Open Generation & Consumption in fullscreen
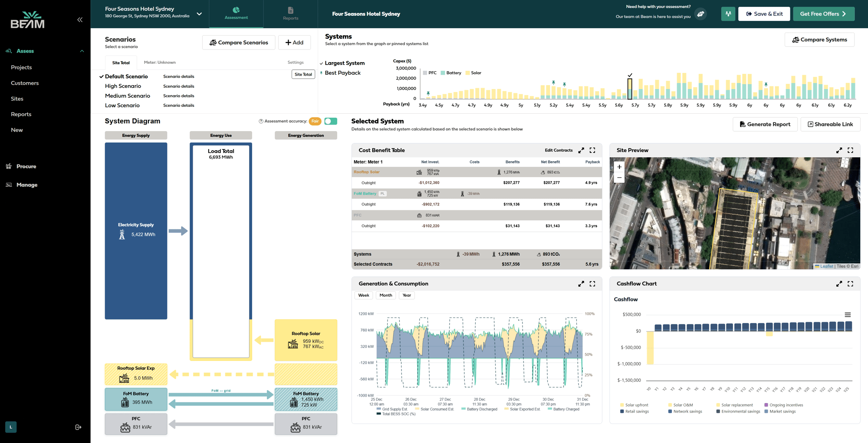Screen dimensions: 868x443 point(592,284)
